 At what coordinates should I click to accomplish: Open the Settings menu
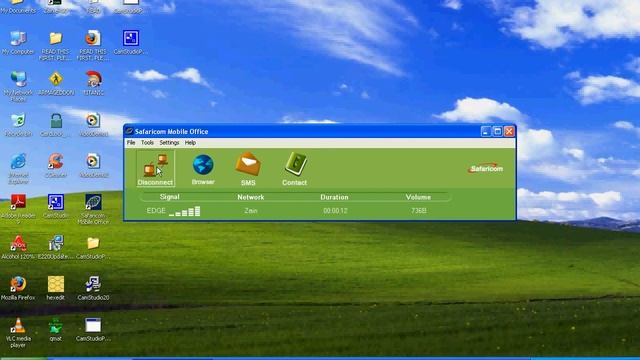tap(169, 143)
